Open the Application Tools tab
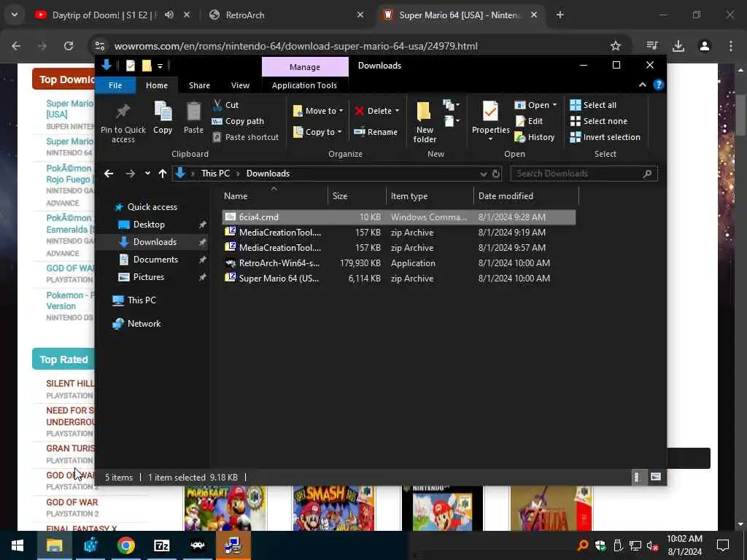This screenshot has height=560, width=747. (x=304, y=85)
